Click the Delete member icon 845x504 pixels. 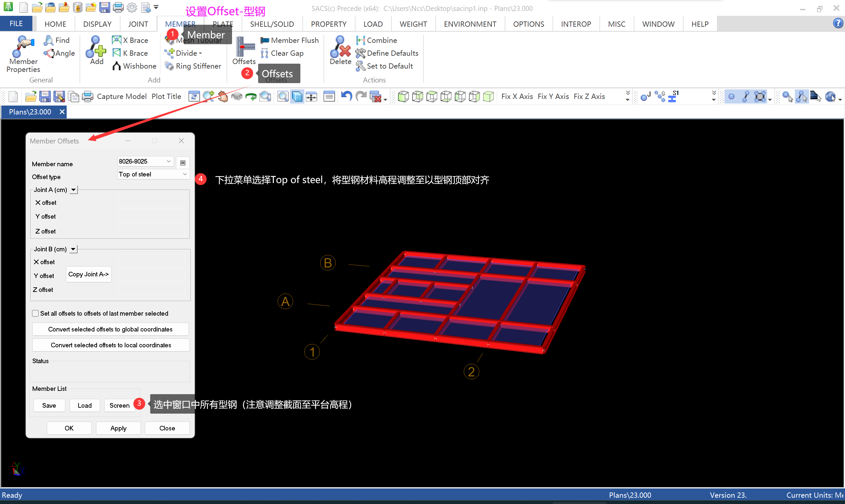tap(340, 47)
